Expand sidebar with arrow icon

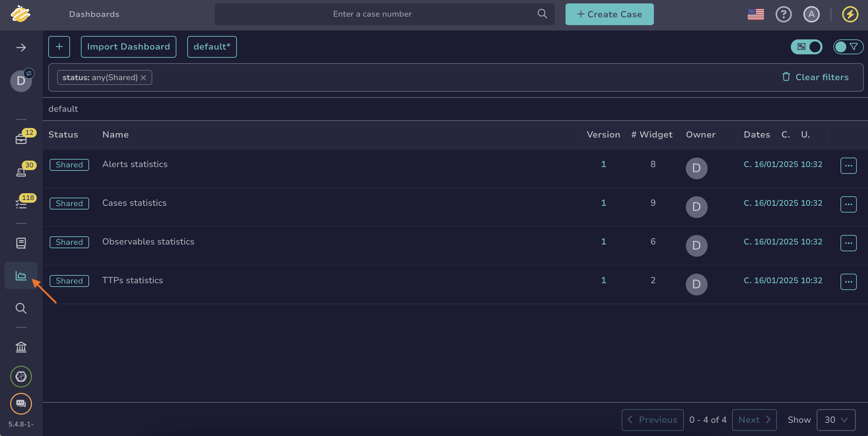pyautogui.click(x=21, y=48)
